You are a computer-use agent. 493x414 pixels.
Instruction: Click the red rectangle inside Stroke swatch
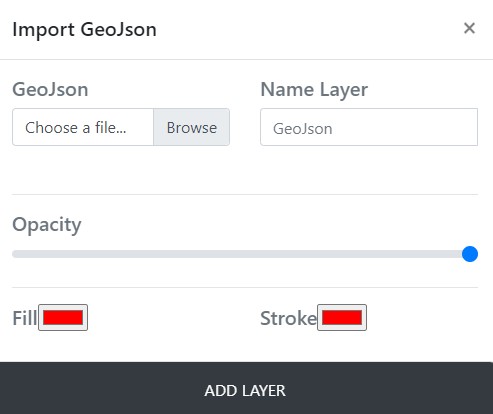pos(342,317)
